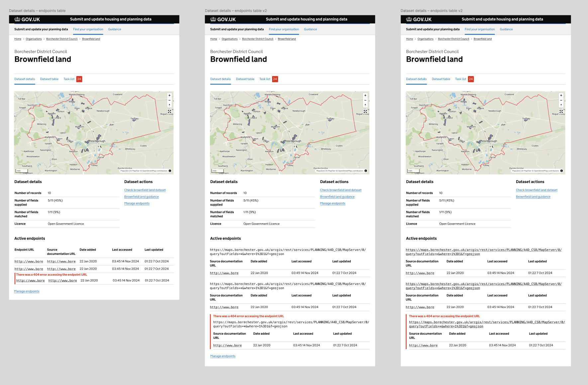588x385 pixels.
Task: Open Organisations breadcrumb in left frame
Action: click(34, 39)
